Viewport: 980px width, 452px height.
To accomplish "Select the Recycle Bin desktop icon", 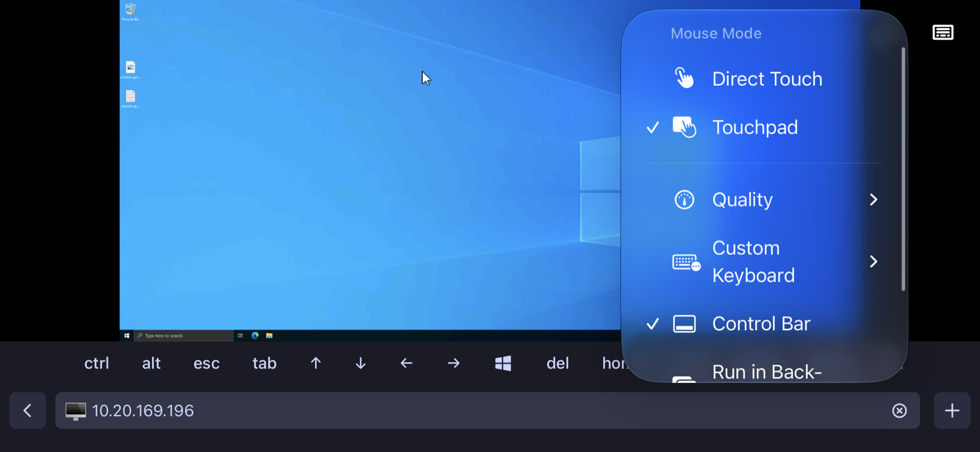I will click(130, 12).
